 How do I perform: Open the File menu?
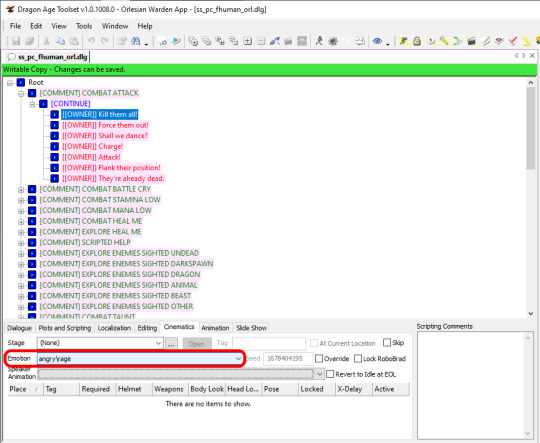(x=15, y=26)
